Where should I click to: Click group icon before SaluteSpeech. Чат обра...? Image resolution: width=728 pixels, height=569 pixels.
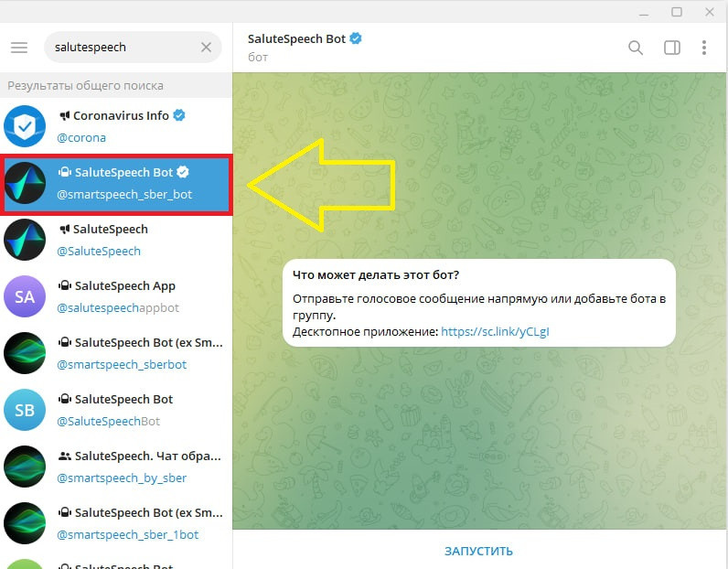pyautogui.click(x=65, y=456)
